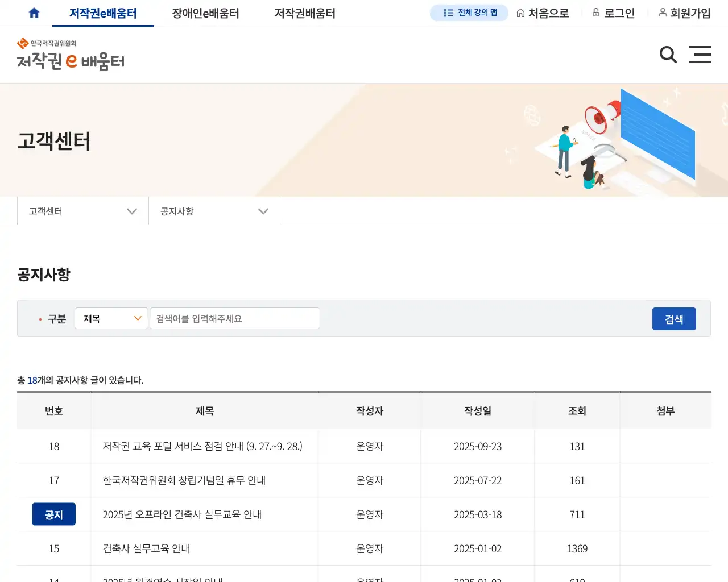The image size is (728, 582).
Task: Click the 로그인 lock icon
Action: click(x=596, y=13)
